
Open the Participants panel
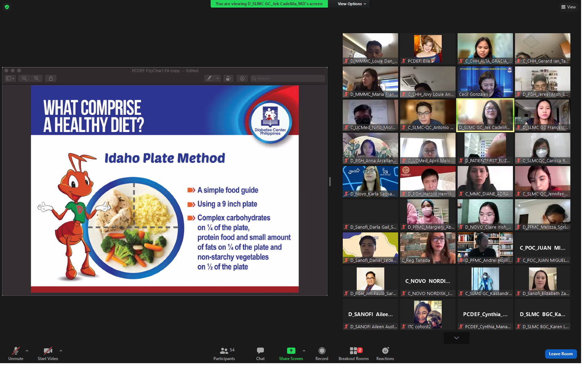tap(224, 354)
